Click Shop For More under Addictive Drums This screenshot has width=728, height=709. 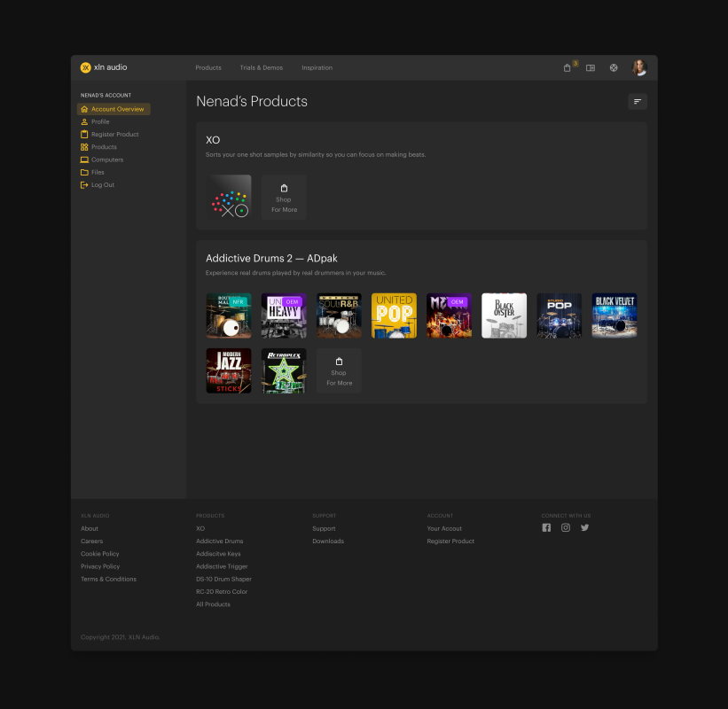(339, 370)
